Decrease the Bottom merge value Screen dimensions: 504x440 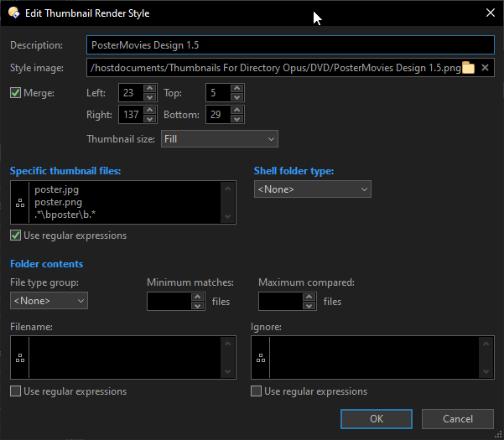236,119
